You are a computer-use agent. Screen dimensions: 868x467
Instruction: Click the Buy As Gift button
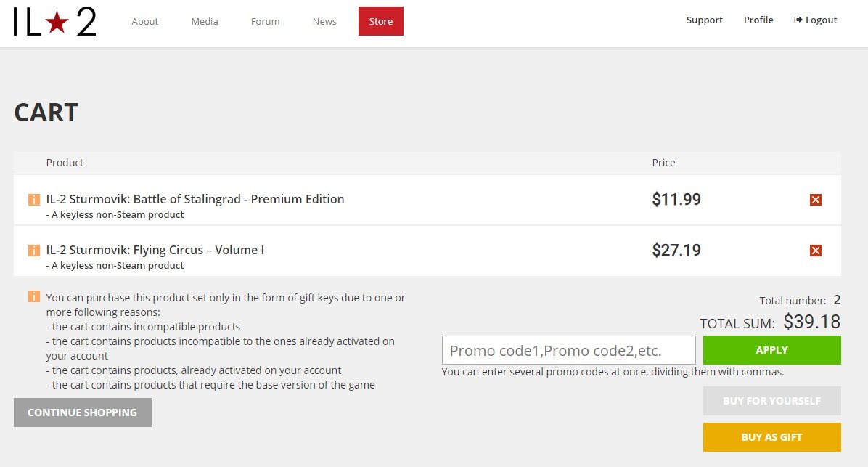pyautogui.click(x=771, y=437)
